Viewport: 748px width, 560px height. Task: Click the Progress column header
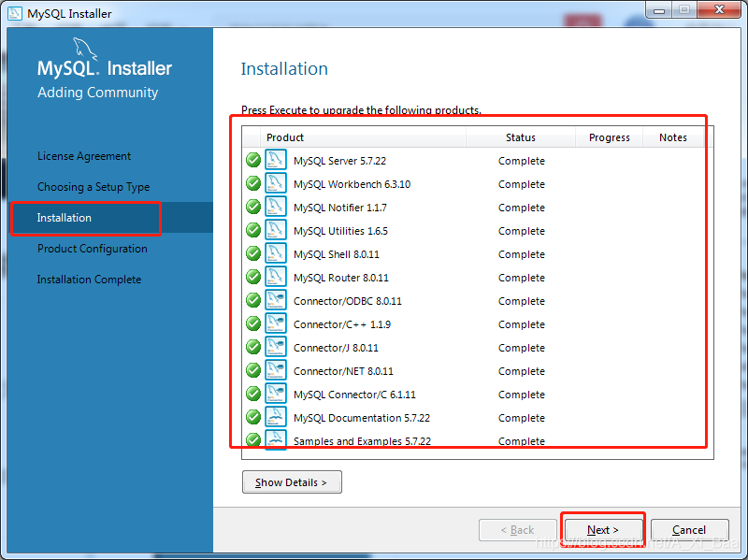(610, 137)
